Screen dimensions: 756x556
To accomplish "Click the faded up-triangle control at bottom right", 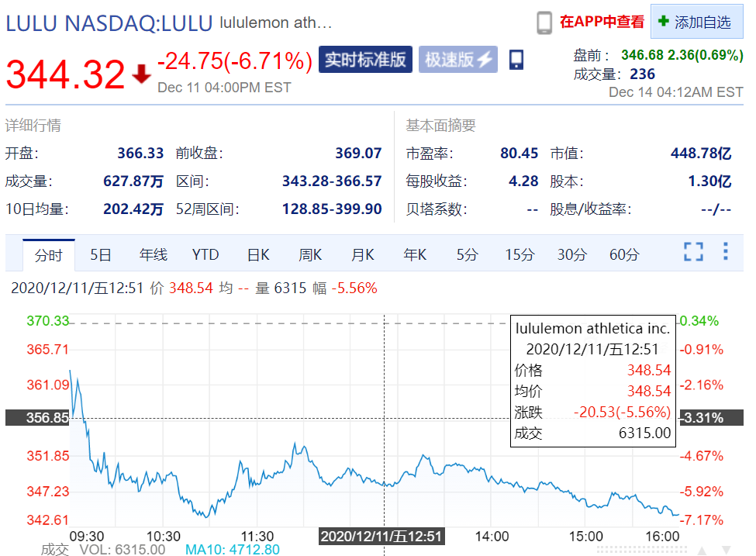I will point(702,551).
